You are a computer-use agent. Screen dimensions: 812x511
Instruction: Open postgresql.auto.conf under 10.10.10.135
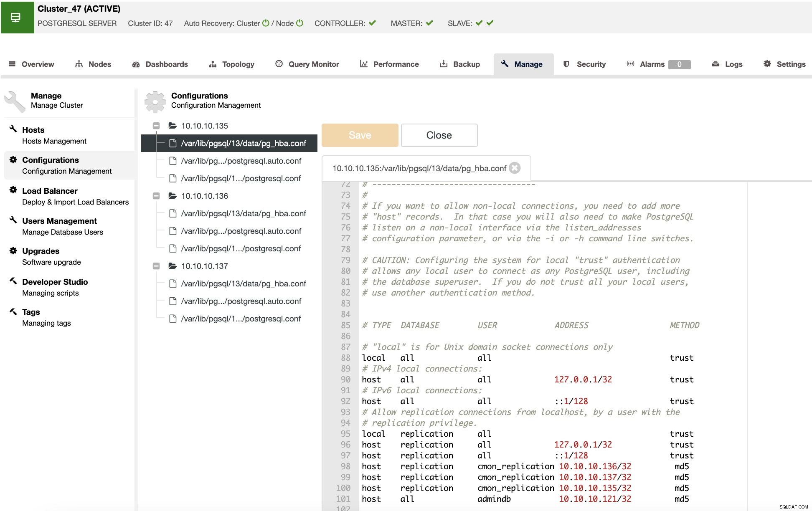coord(235,161)
